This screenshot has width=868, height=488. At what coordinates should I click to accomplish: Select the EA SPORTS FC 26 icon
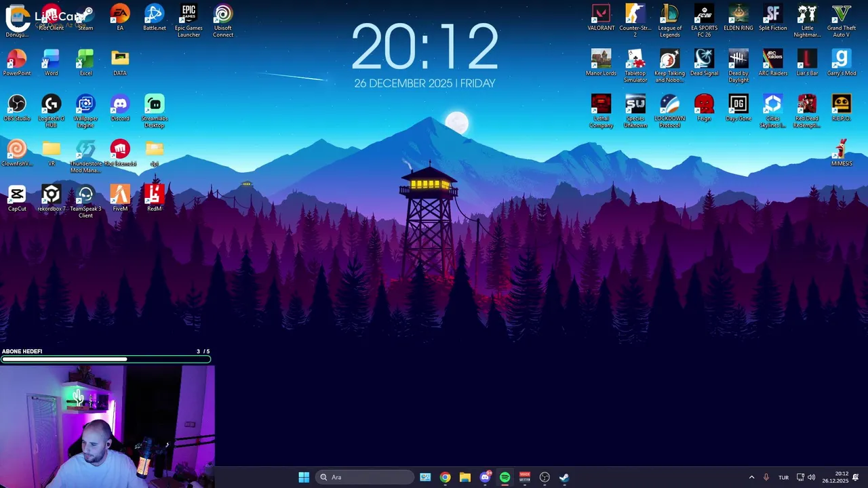[704, 21]
